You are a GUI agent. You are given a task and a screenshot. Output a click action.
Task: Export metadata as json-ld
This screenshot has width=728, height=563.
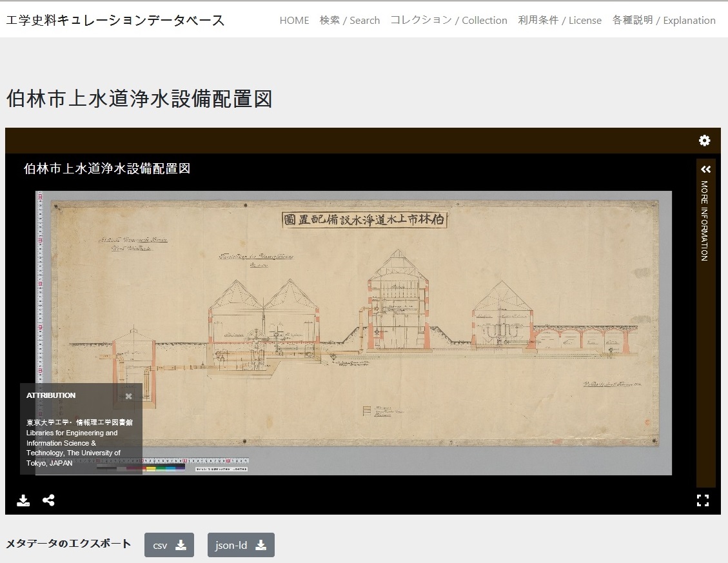click(x=241, y=545)
